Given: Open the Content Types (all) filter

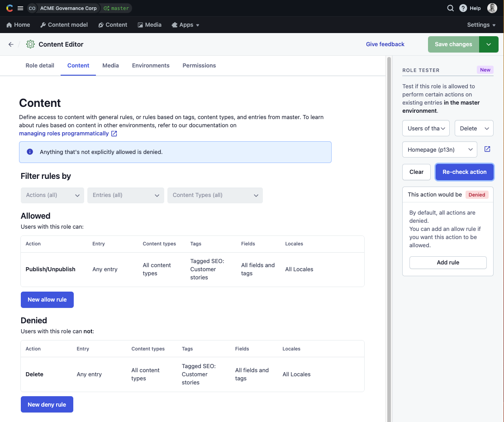Looking at the screenshot, I should point(215,195).
